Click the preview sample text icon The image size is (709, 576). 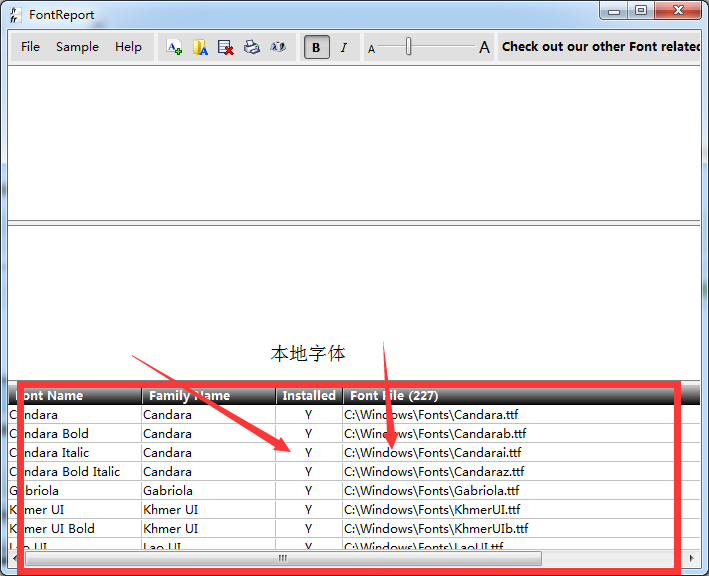coord(278,47)
